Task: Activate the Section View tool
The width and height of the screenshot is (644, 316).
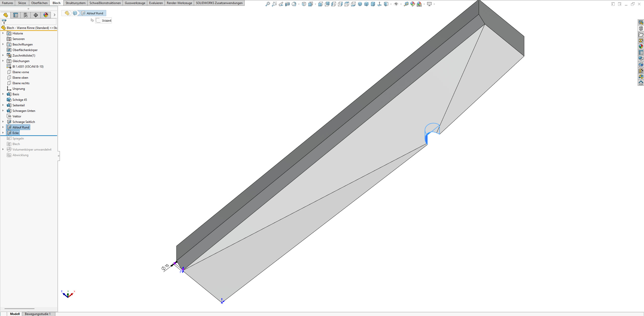Action: [287, 4]
